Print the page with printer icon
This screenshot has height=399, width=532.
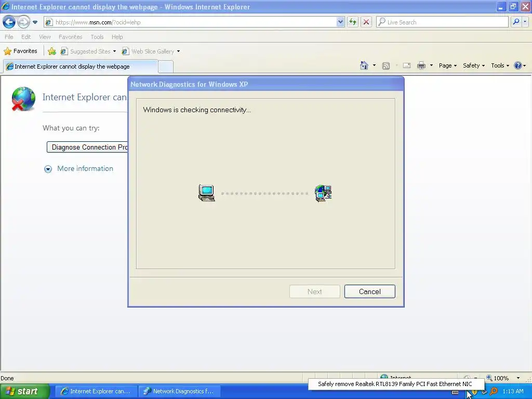[421, 65]
